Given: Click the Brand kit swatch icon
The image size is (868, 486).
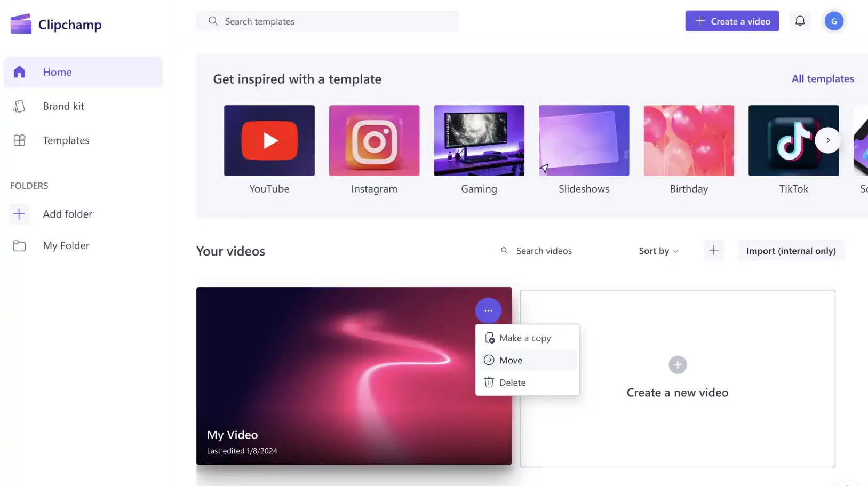Looking at the screenshot, I should pos(19,106).
